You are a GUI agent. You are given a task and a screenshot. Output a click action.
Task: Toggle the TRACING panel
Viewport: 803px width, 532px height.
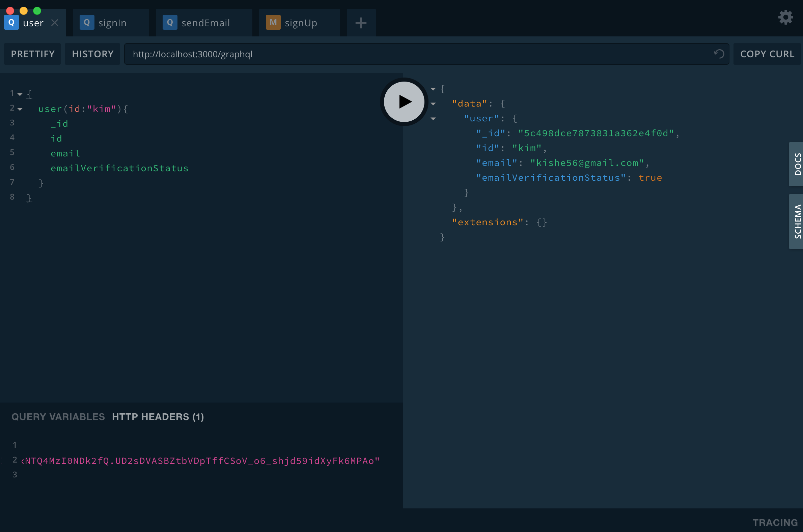[x=775, y=523]
